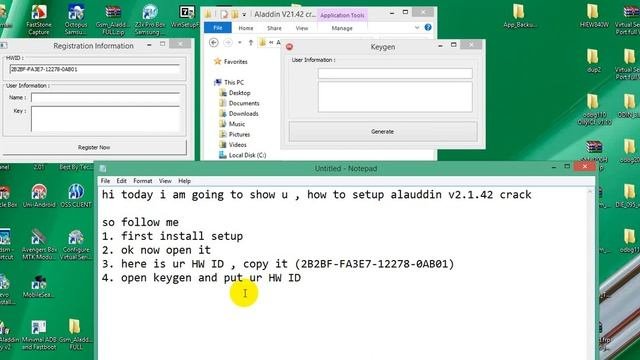
Task: Expand the Explorer ribbon with the chevron
Action: (x=417, y=27)
